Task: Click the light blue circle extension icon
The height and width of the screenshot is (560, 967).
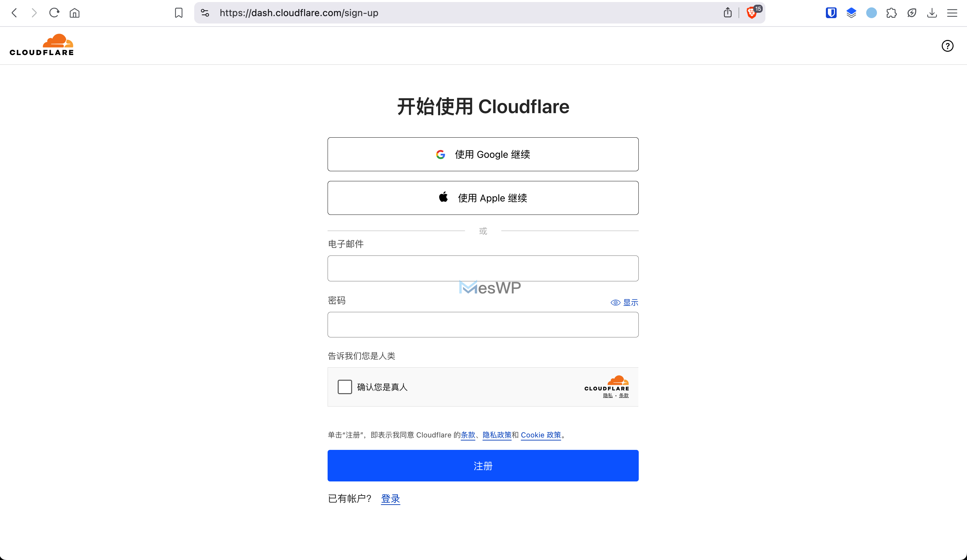Action: pyautogui.click(x=872, y=13)
